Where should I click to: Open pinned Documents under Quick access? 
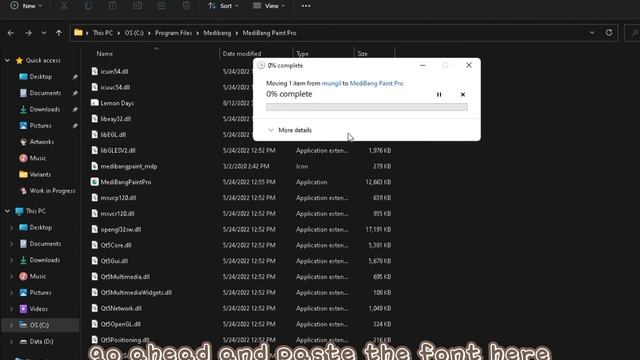(45, 93)
